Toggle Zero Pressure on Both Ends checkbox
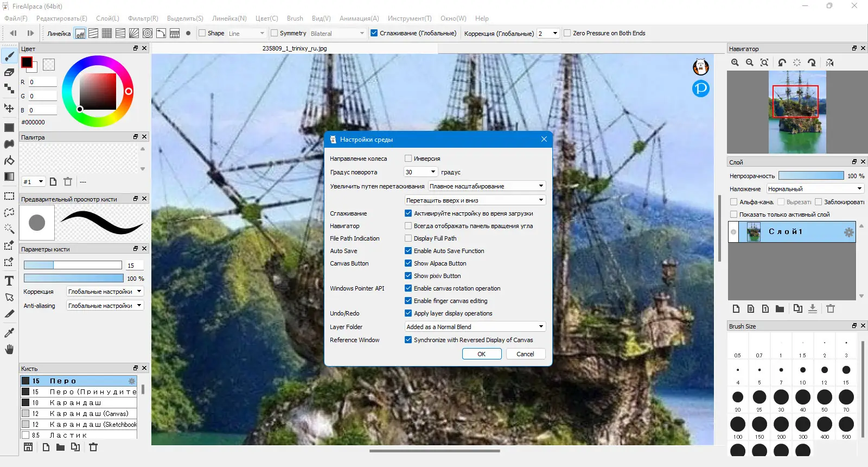This screenshot has width=868, height=467. coord(567,33)
